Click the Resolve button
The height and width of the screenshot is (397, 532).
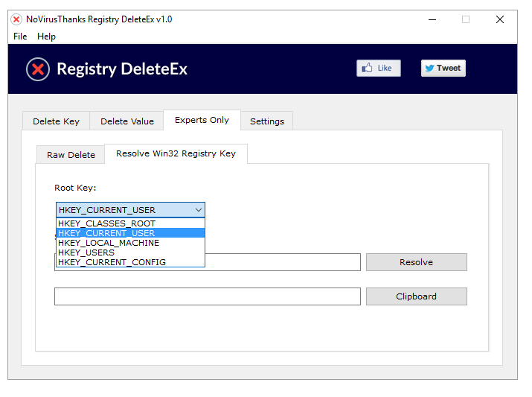pyautogui.click(x=417, y=262)
